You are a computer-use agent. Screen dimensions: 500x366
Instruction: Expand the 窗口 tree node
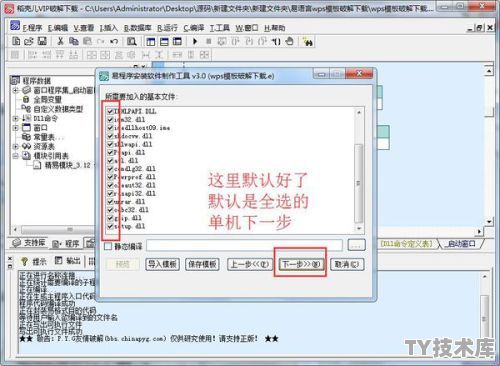(x=15, y=127)
